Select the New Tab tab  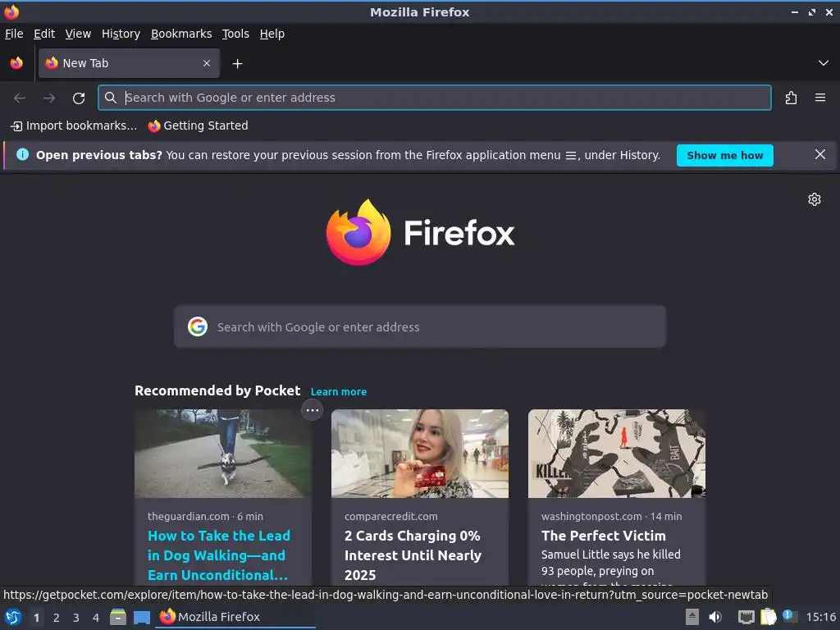click(x=129, y=63)
